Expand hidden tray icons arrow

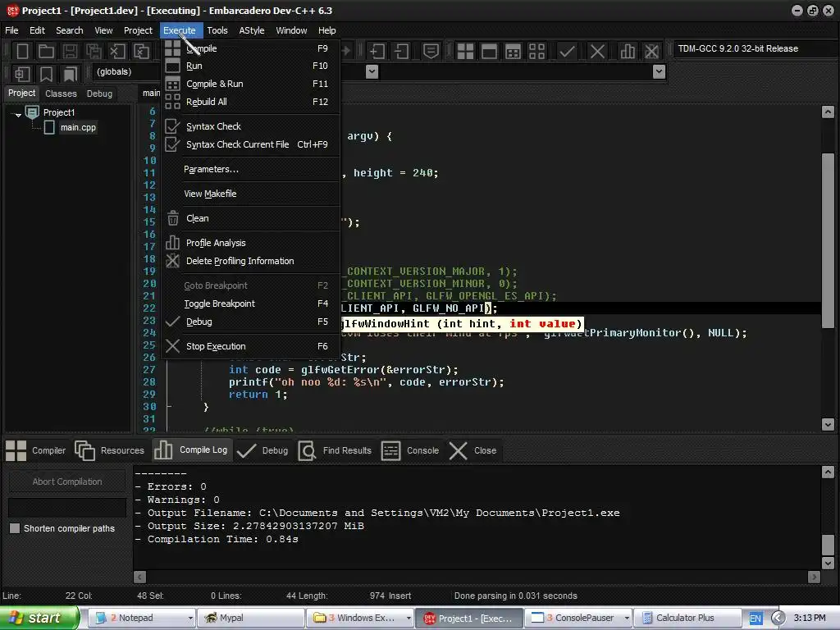pyautogui.click(x=778, y=619)
